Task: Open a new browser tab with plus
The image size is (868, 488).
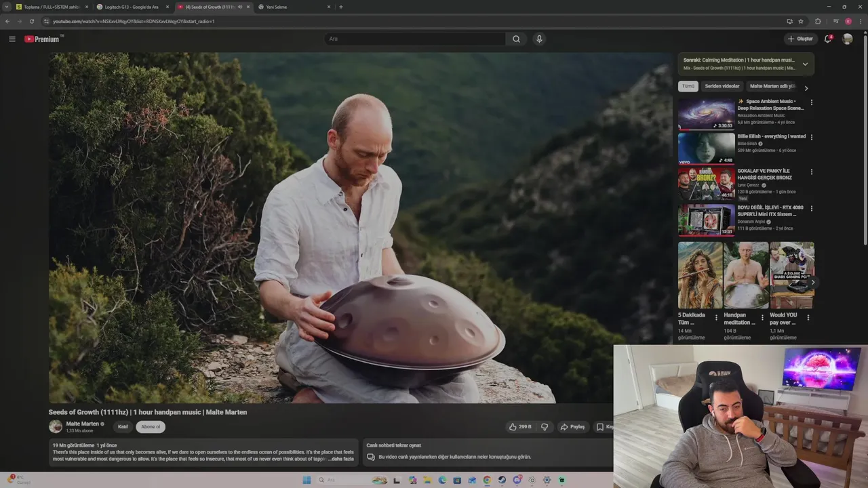Action: [340, 7]
